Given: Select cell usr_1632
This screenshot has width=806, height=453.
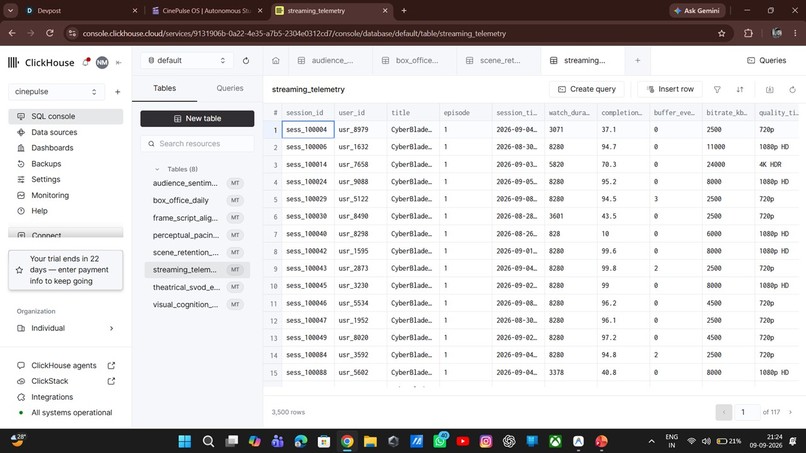Looking at the screenshot, I should (x=360, y=147).
